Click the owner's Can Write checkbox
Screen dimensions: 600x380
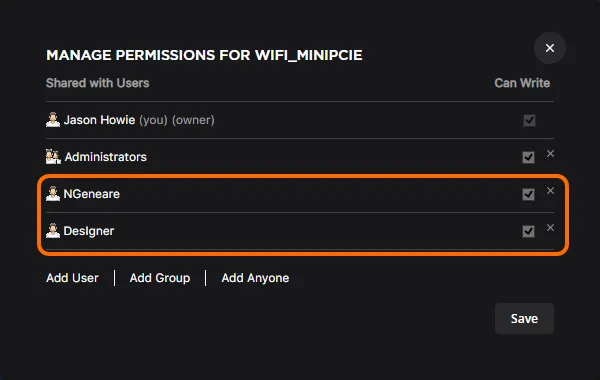pyautogui.click(x=529, y=120)
